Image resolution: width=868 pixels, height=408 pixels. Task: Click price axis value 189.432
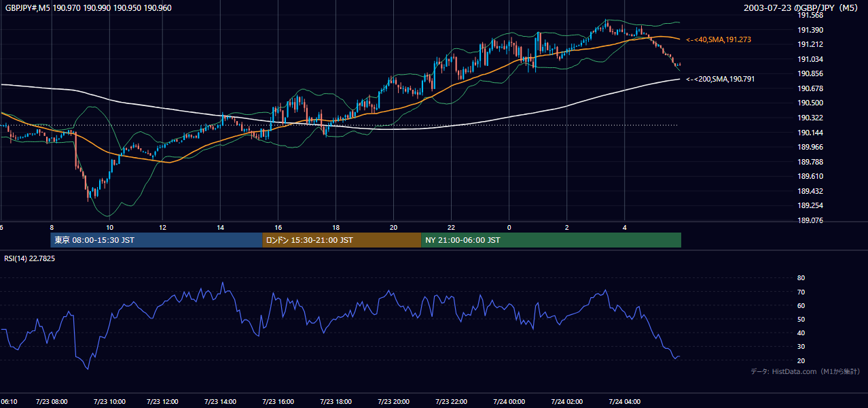(x=810, y=192)
